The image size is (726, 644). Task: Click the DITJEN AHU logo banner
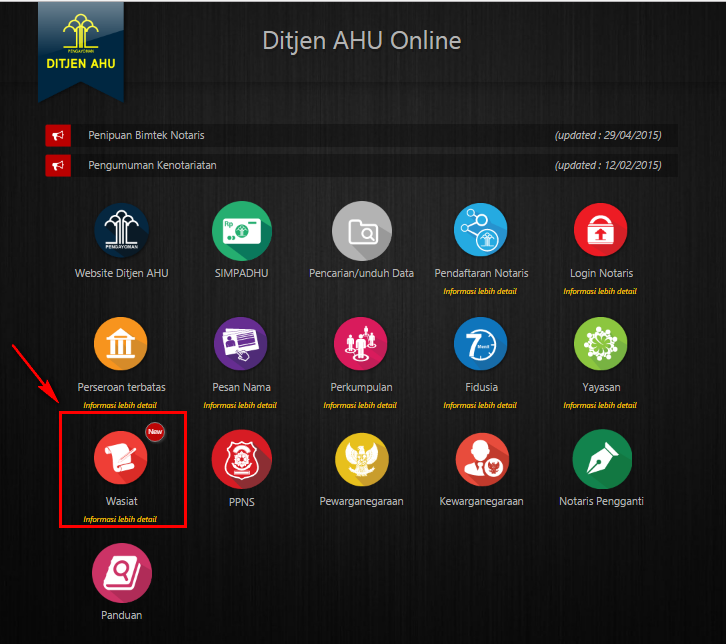coord(80,48)
